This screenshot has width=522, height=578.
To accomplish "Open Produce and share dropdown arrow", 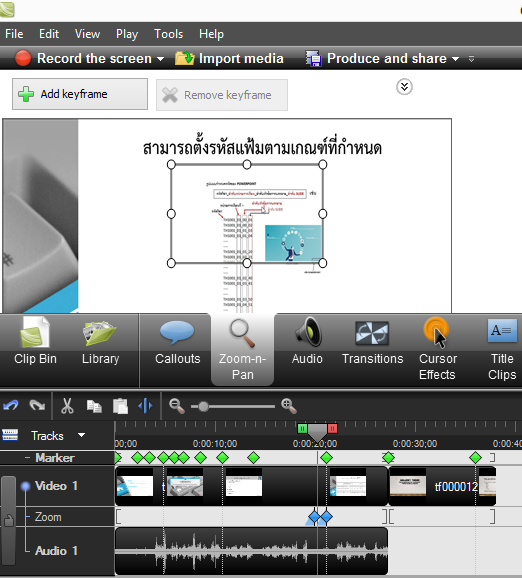I will (456, 59).
